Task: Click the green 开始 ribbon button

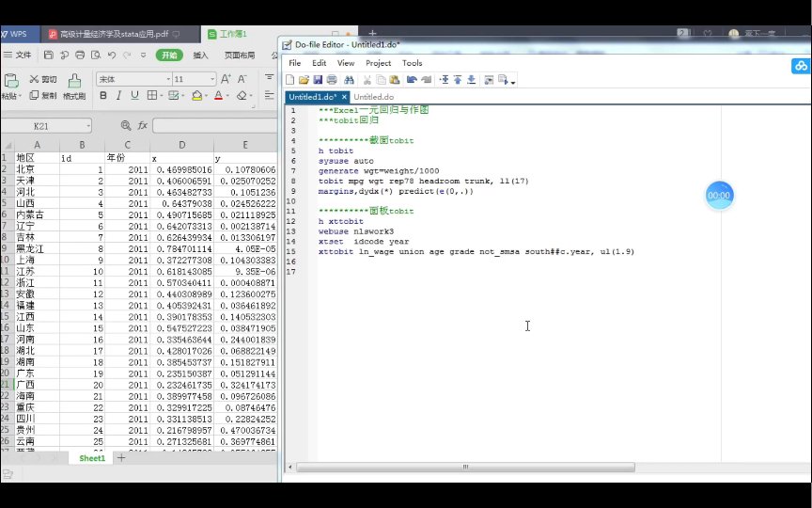Action: tap(169, 55)
